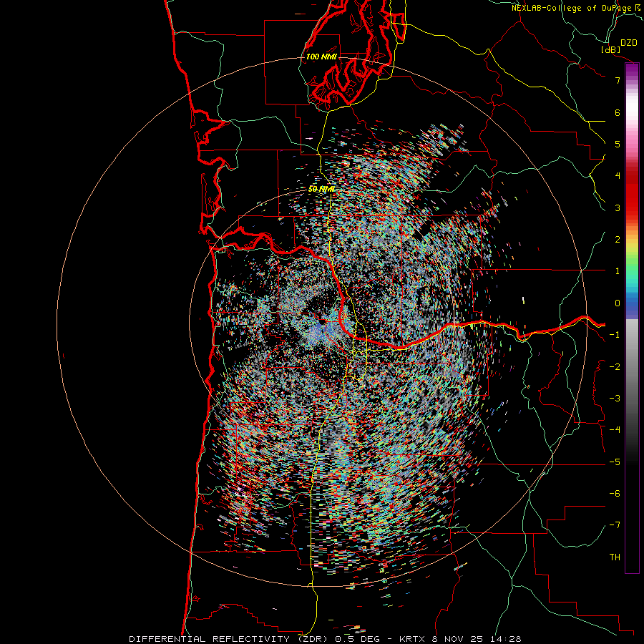Click the [dB] unit label
The width and height of the screenshot is (644, 644).
tap(611, 49)
